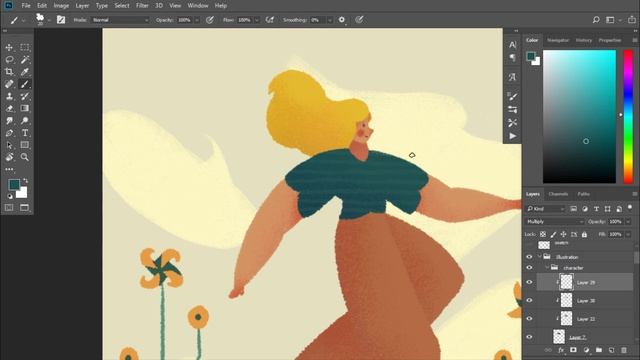
Task: Open smoothing options gear
Action: [342, 20]
